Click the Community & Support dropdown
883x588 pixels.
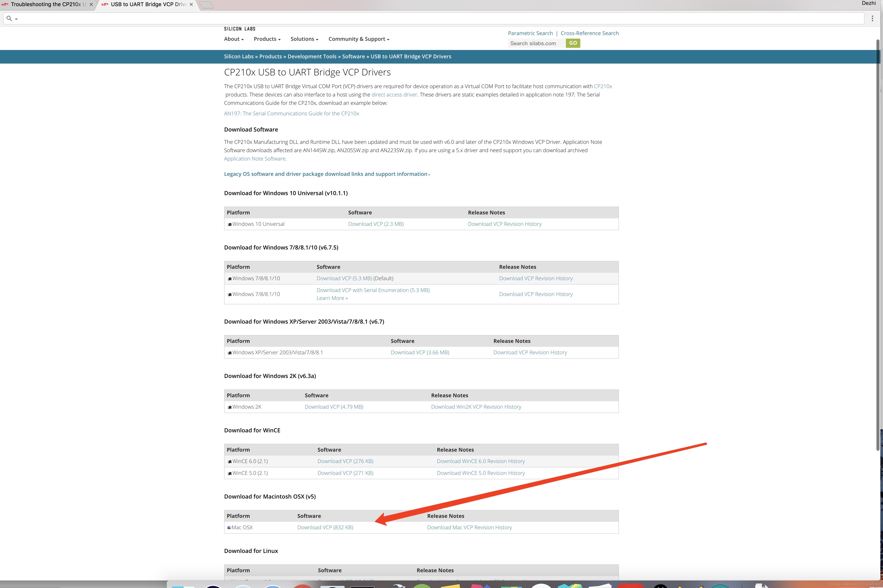pyautogui.click(x=359, y=39)
